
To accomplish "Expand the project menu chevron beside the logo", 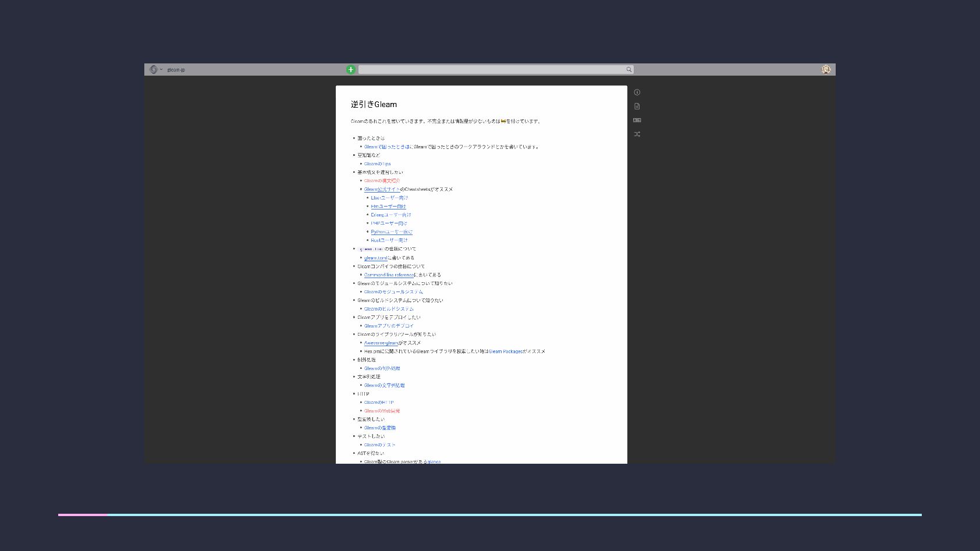I will point(161,70).
